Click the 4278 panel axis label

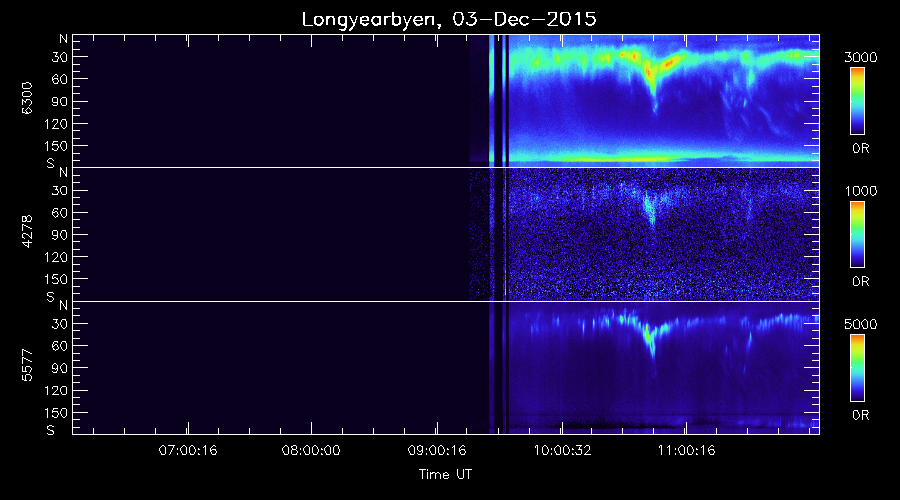(27, 231)
